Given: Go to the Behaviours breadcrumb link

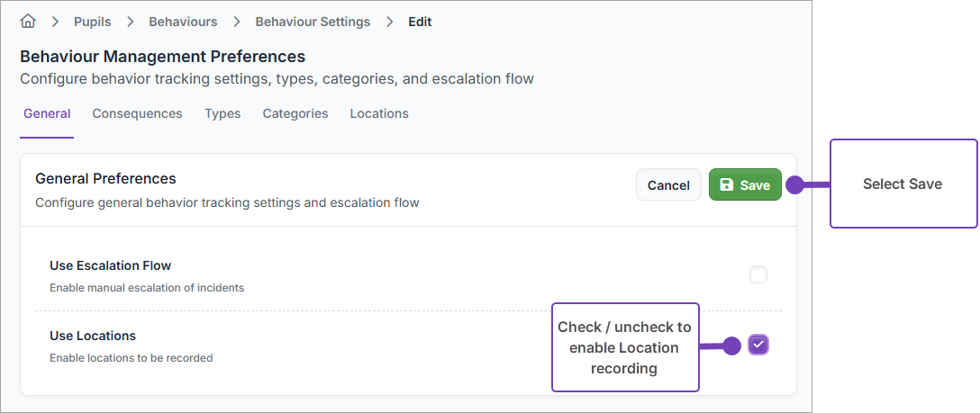Looking at the screenshot, I should (183, 22).
